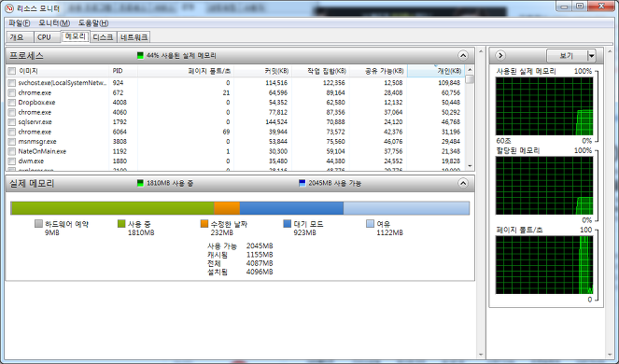Open the 도움말(H) menu
The height and width of the screenshot is (364, 619).
tap(93, 23)
